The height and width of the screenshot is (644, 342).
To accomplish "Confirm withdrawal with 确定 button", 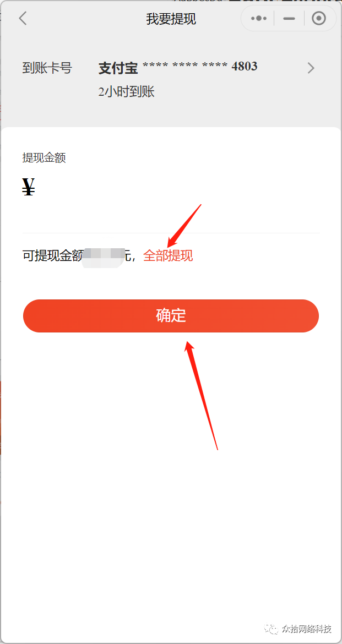I will point(171,316).
